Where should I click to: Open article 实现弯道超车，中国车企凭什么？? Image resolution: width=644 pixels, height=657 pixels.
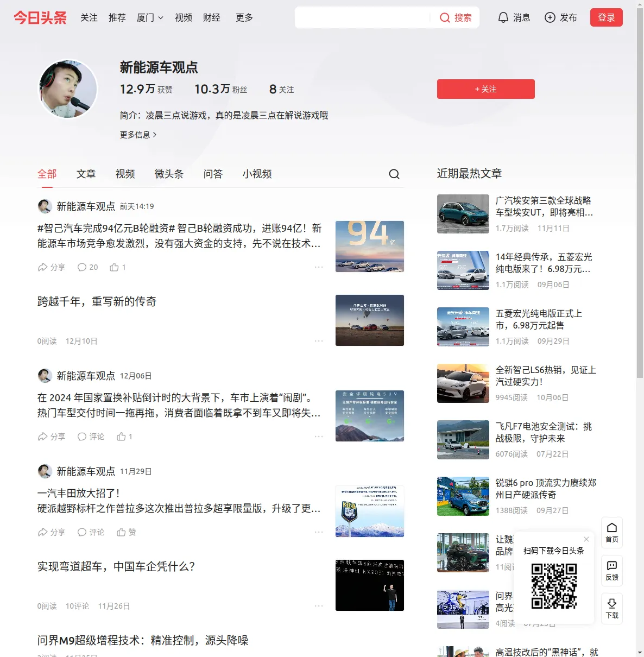[x=116, y=566]
